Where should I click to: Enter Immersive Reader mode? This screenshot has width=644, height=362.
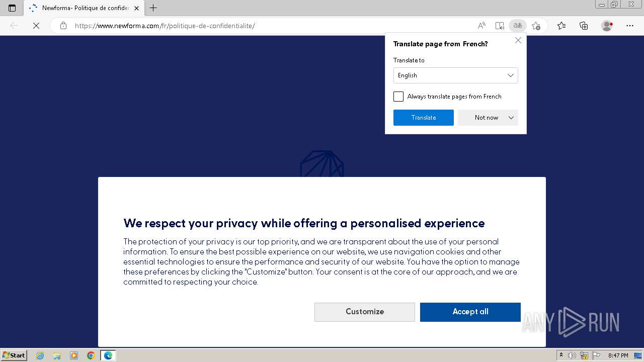499,26
